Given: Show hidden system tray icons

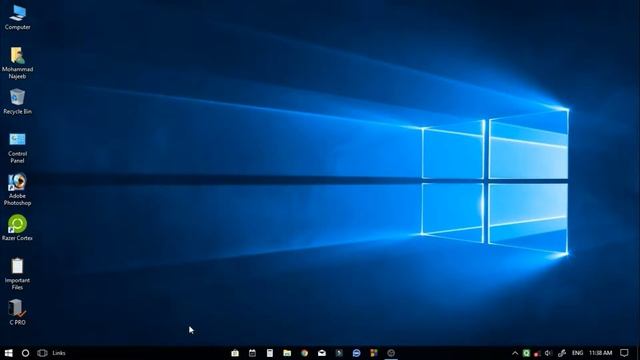Looking at the screenshot, I should (515, 353).
